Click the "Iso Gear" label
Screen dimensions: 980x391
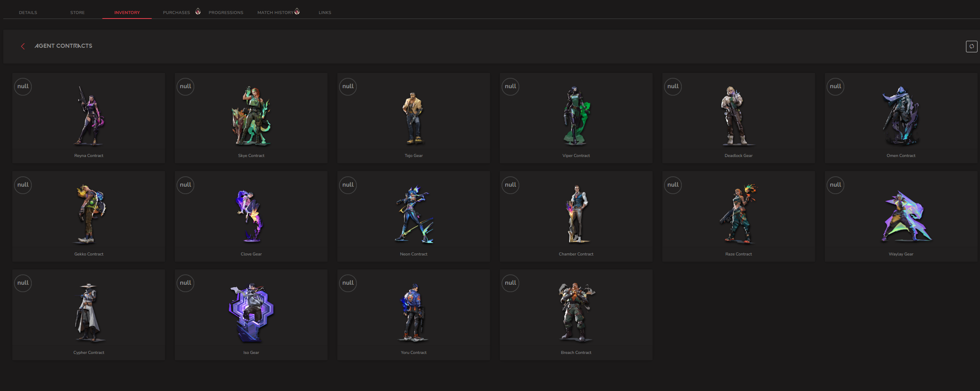coord(251,353)
